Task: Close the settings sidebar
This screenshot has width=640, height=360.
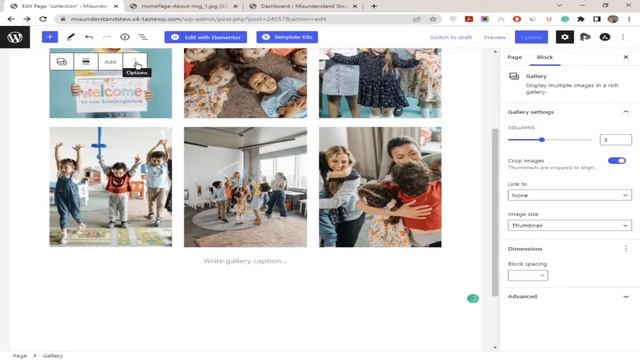Action: [626, 57]
